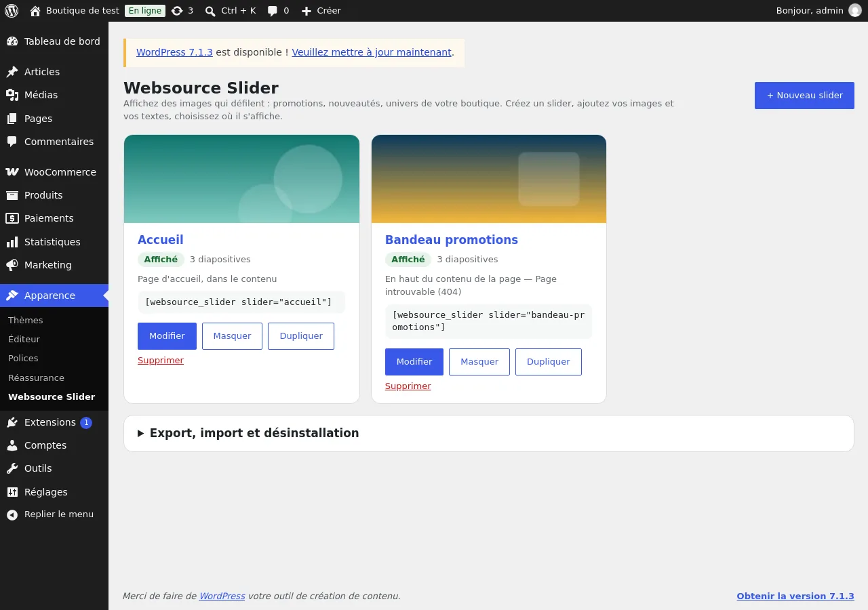
Task: Expand Export, import et désinstallation section
Action: [x=488, y=433]
